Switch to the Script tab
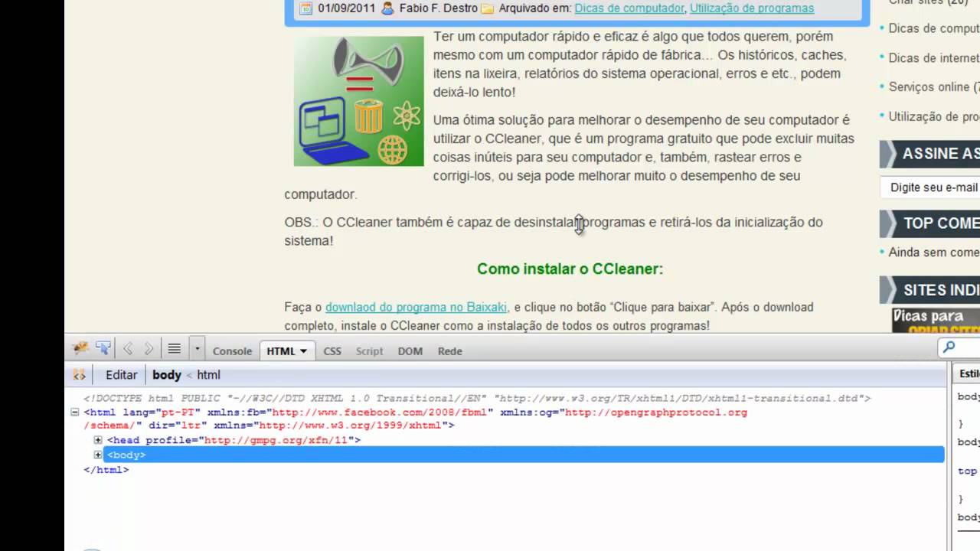980x551 pixels. click(x=369, y=351)
